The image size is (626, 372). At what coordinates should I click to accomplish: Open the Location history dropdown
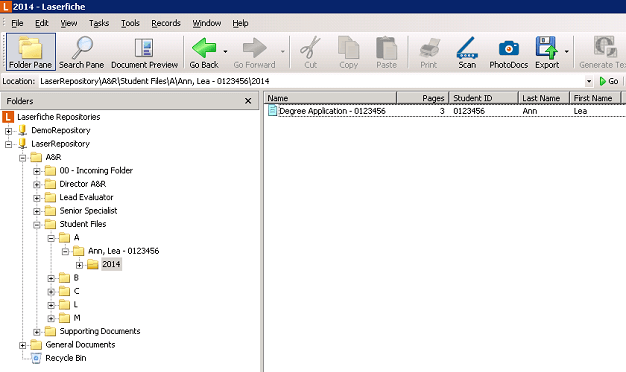tap(589, 81)
